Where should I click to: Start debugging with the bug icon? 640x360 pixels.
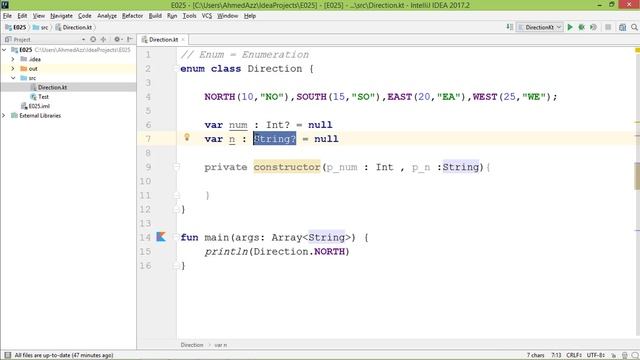tap(582, 27)
